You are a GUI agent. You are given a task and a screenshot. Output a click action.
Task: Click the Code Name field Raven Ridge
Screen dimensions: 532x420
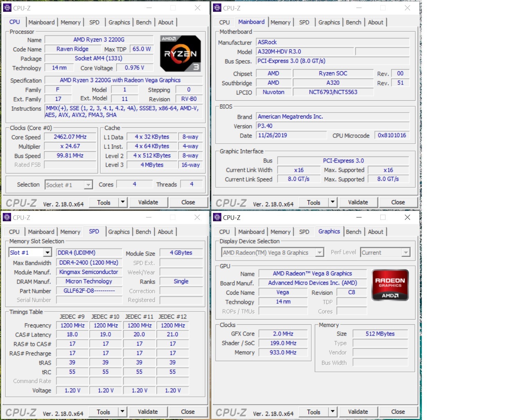(73, 49)
